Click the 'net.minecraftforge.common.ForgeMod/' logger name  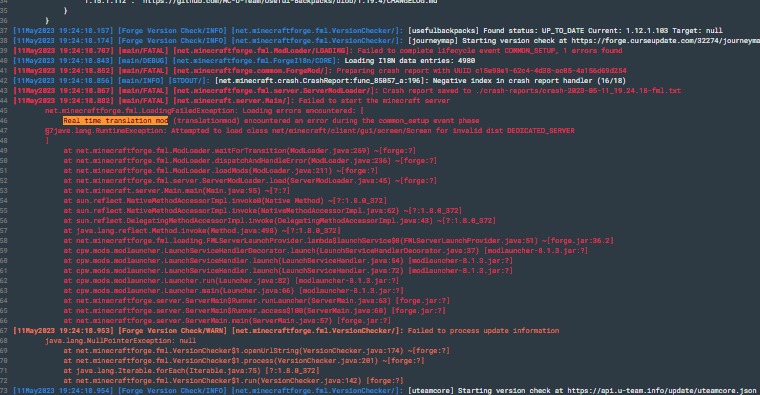click(252, 71)
